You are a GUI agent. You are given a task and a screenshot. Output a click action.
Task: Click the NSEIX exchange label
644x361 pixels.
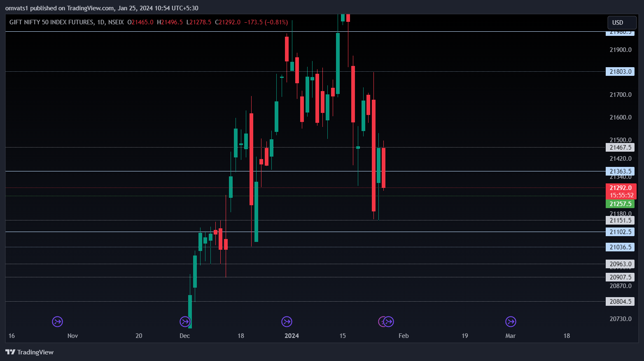tap(116, 22)
